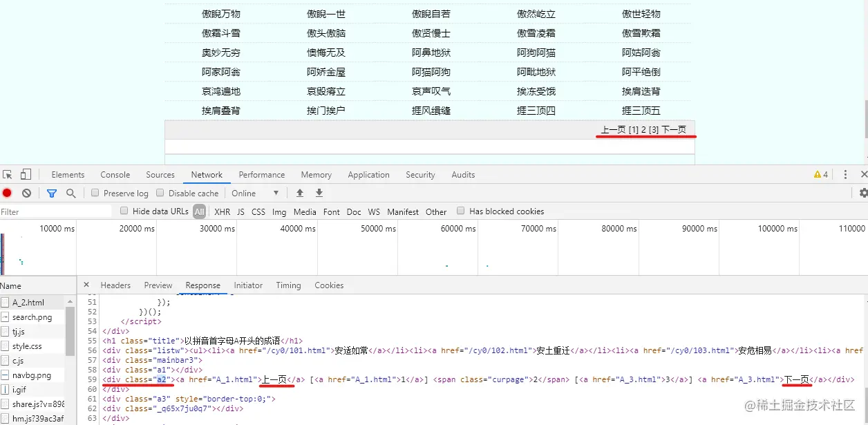868x425 pixels.
Task: Select navbg.png in the request list
Action: tap(31, 375)
